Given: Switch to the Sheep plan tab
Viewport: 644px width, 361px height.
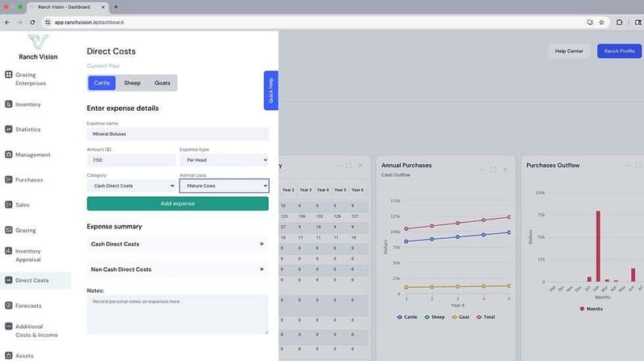Looking at the screenshot, I should [132, 83].
